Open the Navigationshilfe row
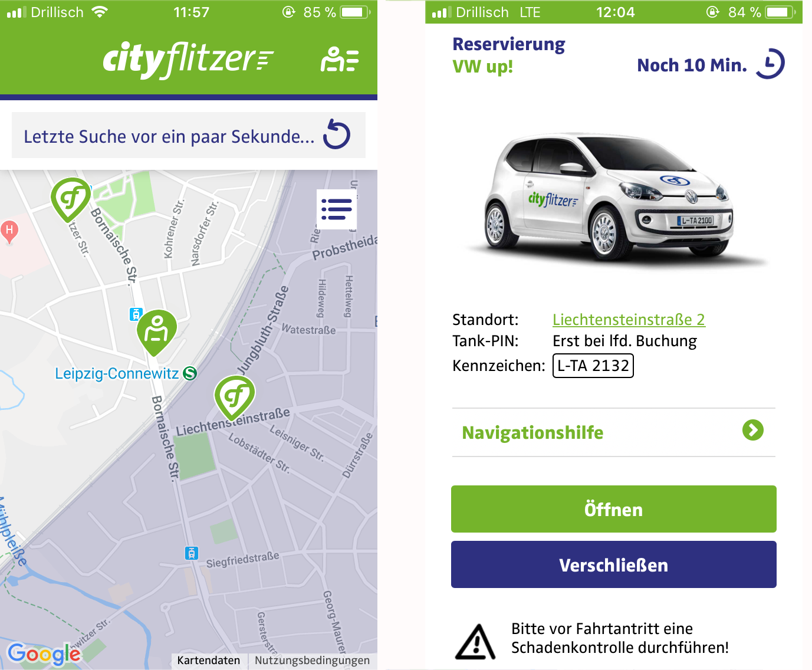This screenshot has width=812, height=670. 614,432
